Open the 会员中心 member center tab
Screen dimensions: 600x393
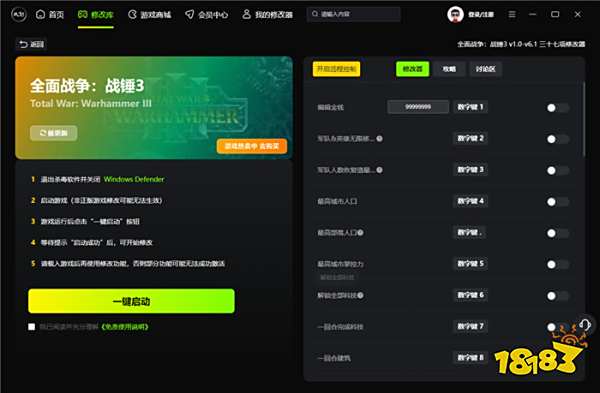pos(207,15)
